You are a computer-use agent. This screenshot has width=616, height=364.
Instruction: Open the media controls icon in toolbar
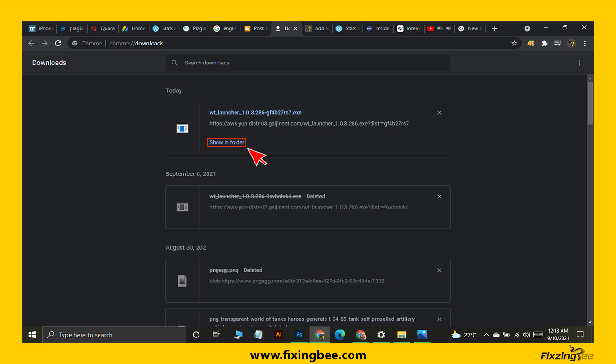558,43
